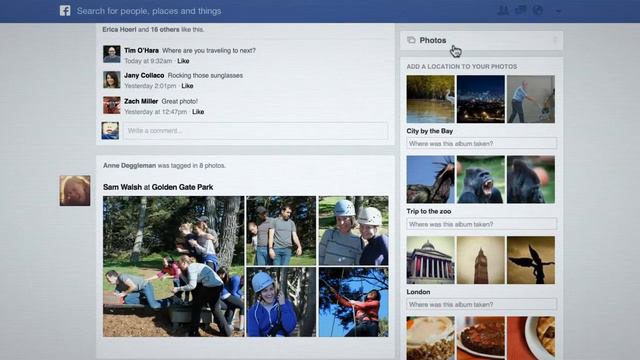
Task: Click location field under London album
Action: pos(482,304)
